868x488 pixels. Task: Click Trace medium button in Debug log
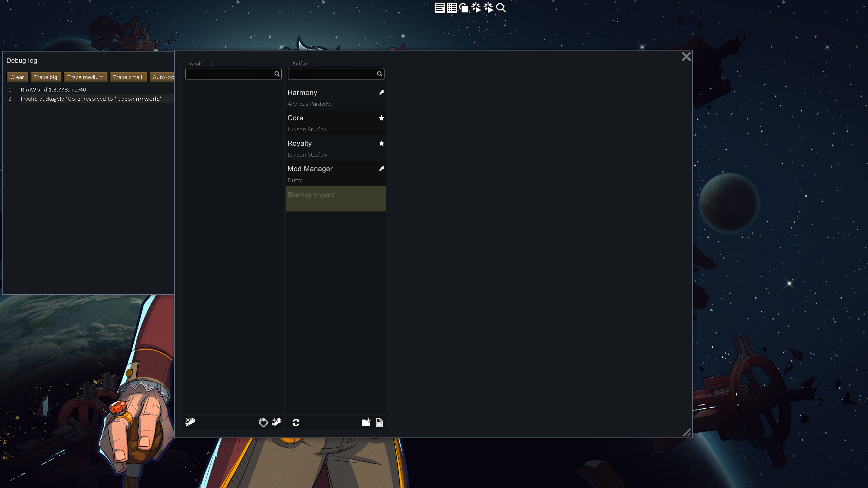(x=85, y=77)
